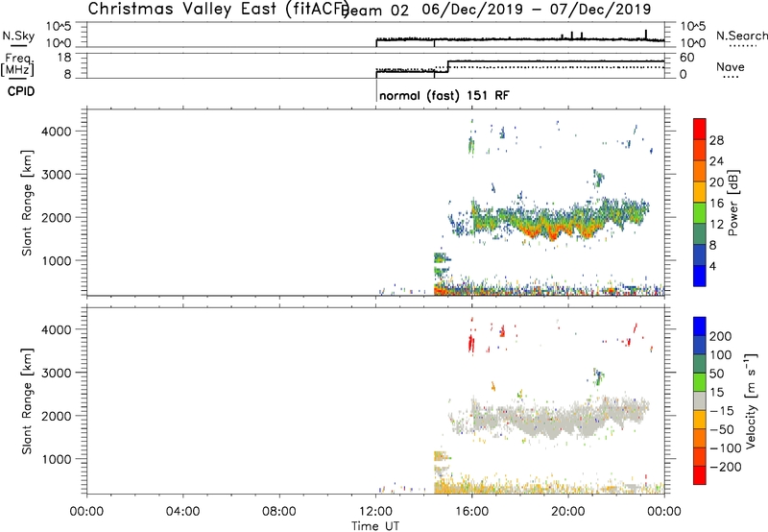The image size is (768, 532).
Task: Click the '08:00' time tick label
Action: [279, 512]
